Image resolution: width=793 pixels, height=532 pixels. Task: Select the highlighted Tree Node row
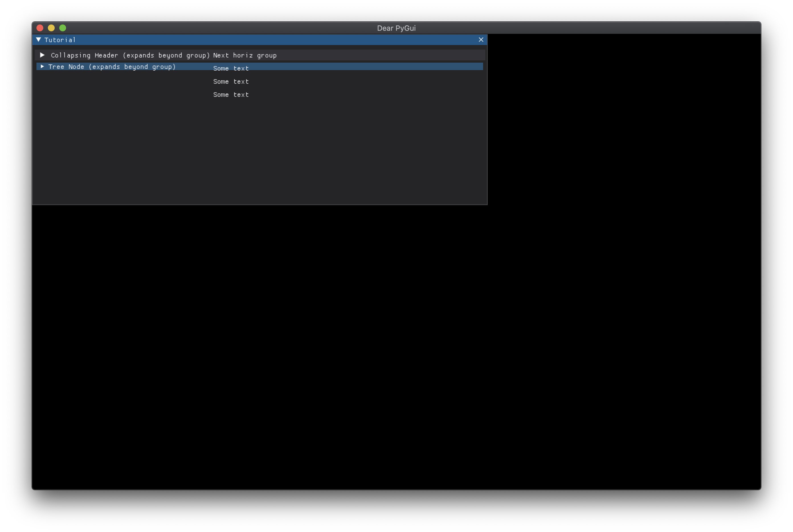(x=112, y=67)
